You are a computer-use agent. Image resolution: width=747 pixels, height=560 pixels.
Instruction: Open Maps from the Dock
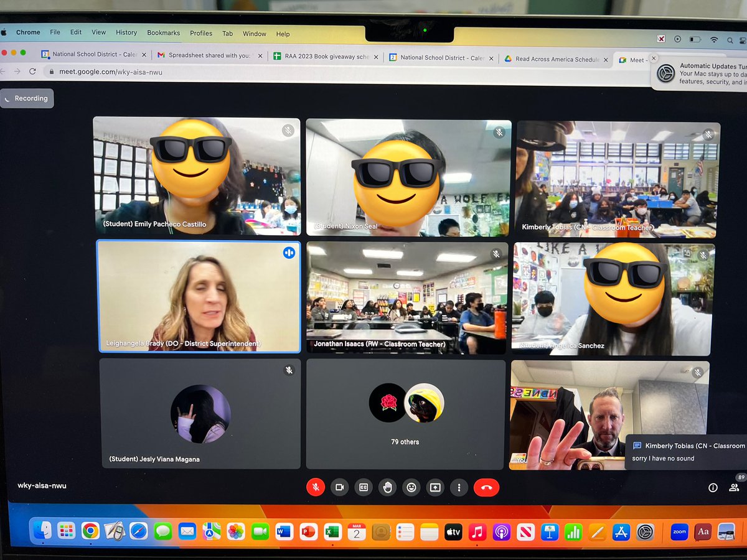point(212,531)
